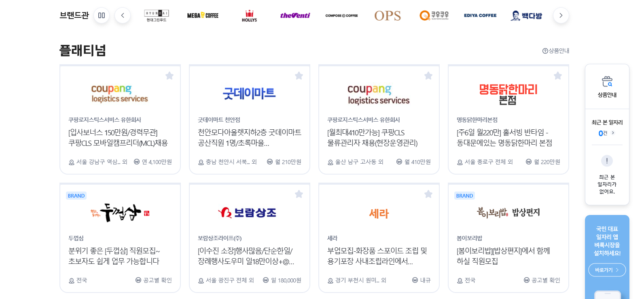Select company name 명동닭한마리본점
This screenshot has width=644, height=299.
pos(477,120)
